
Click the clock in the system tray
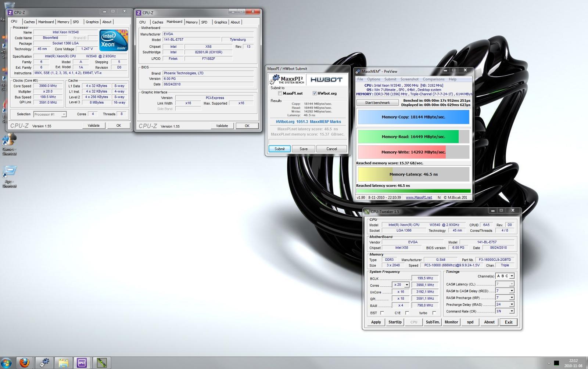click(573, 363)
